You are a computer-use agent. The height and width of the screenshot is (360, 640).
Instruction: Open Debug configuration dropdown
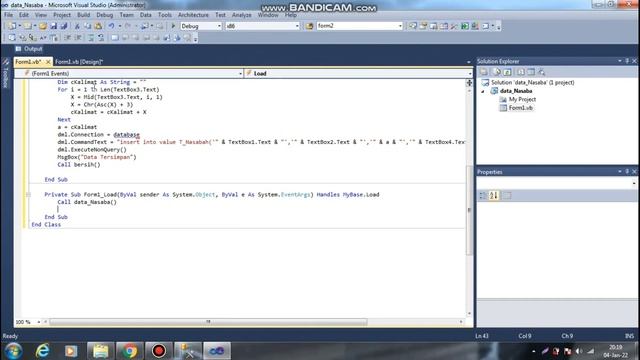click(201, 26)
